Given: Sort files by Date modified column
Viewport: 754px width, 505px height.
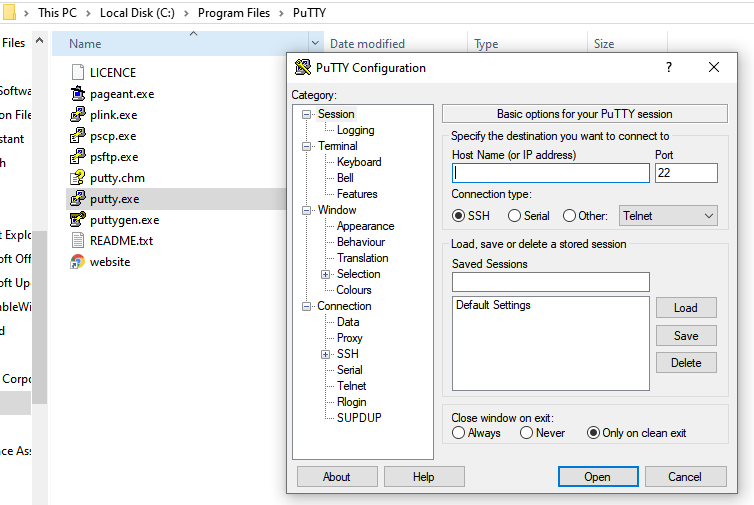Looking at the screenshot, I should (367, 44).
